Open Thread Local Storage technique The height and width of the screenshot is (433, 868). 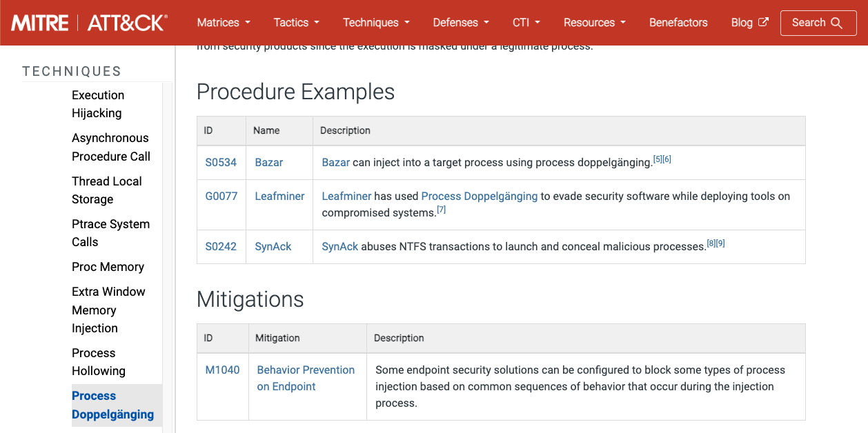click(x=107, y=190)
